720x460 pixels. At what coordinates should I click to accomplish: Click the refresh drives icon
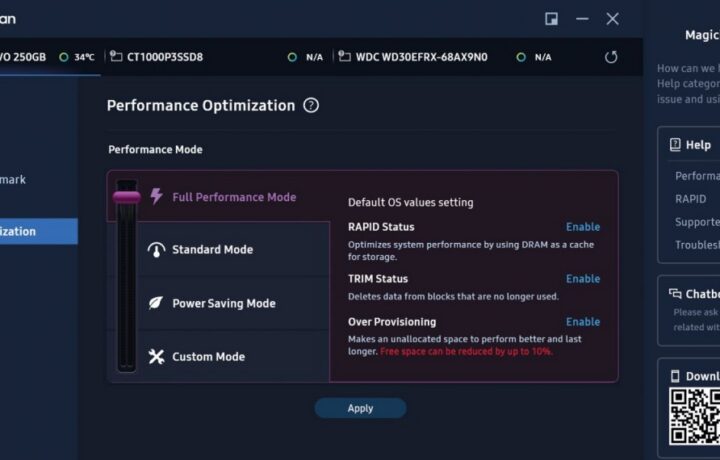611,57
